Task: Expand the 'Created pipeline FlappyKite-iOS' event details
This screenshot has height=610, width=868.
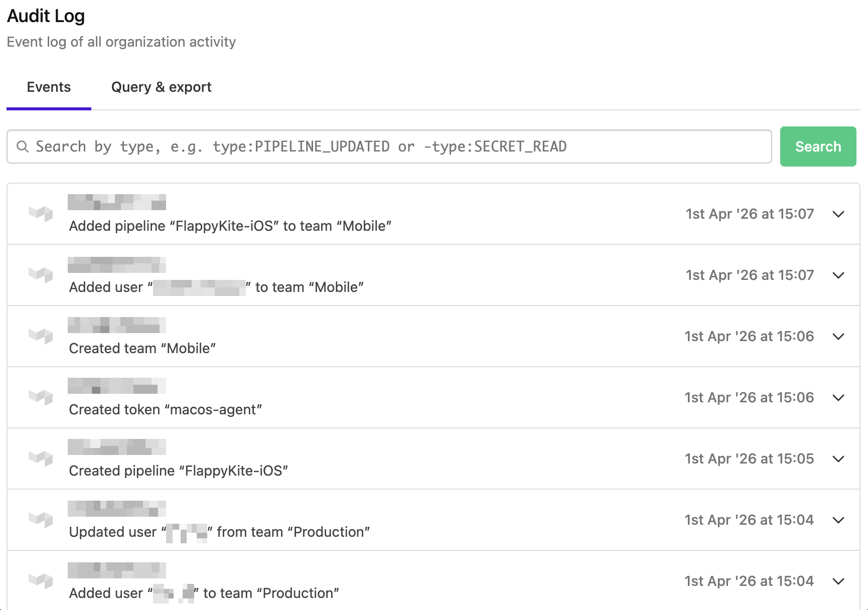Action: pos(838,459)
